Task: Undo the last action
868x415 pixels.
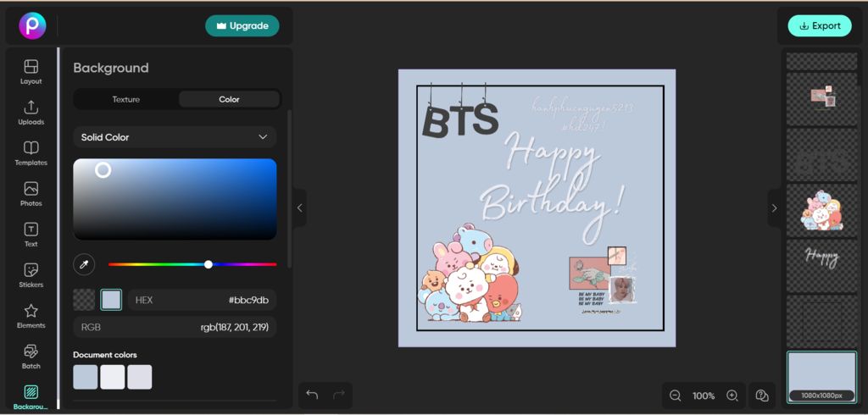Action: click(312, 395)
